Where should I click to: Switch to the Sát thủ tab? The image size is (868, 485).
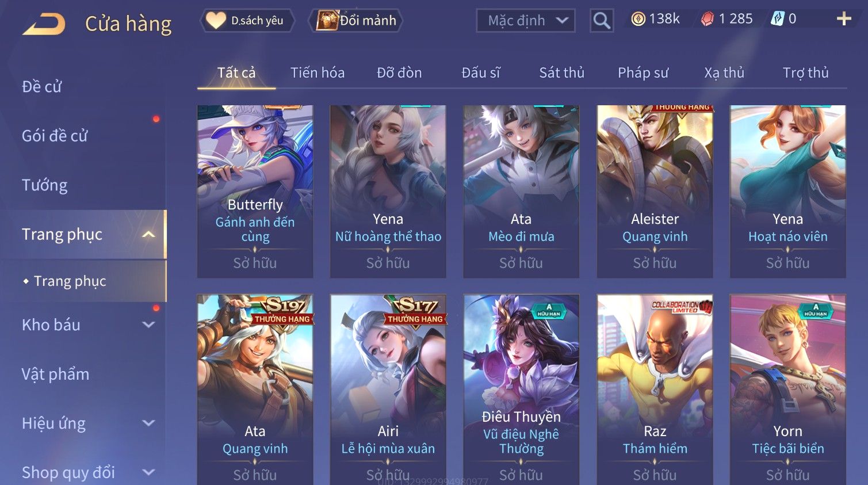[x=561, y=72]
